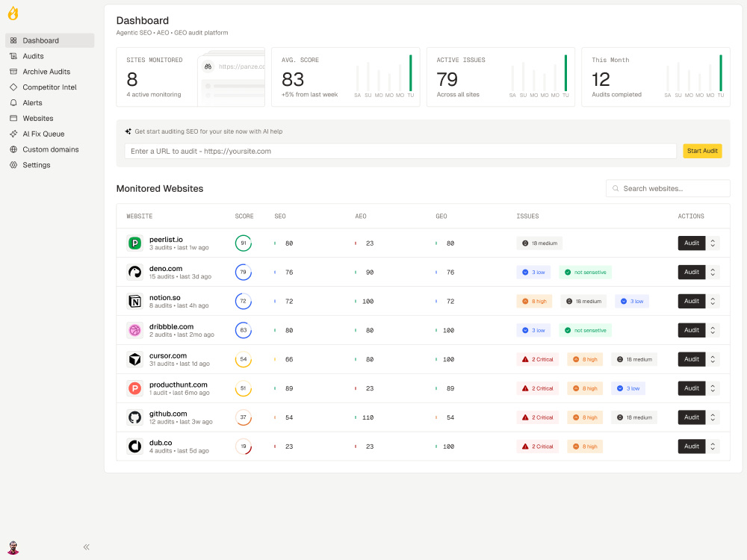Click the URL to audit input field
The image size is (747, 560).
pos(400,151)
